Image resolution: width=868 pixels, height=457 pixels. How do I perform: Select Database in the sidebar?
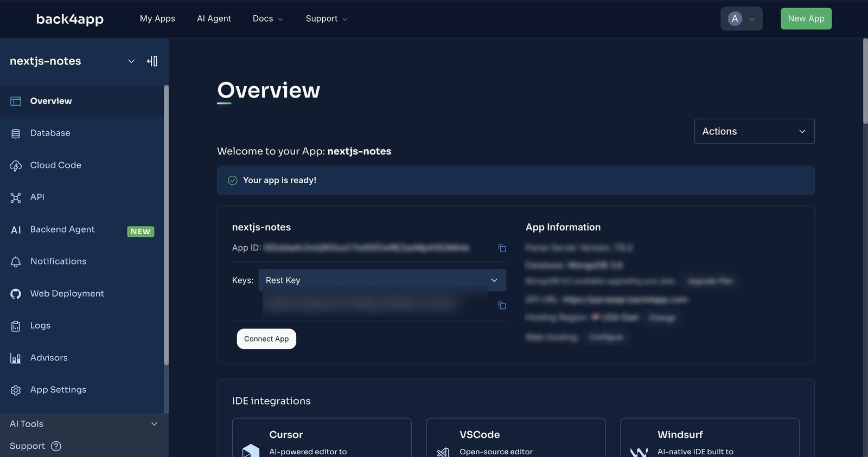click(x=82, y=133)
